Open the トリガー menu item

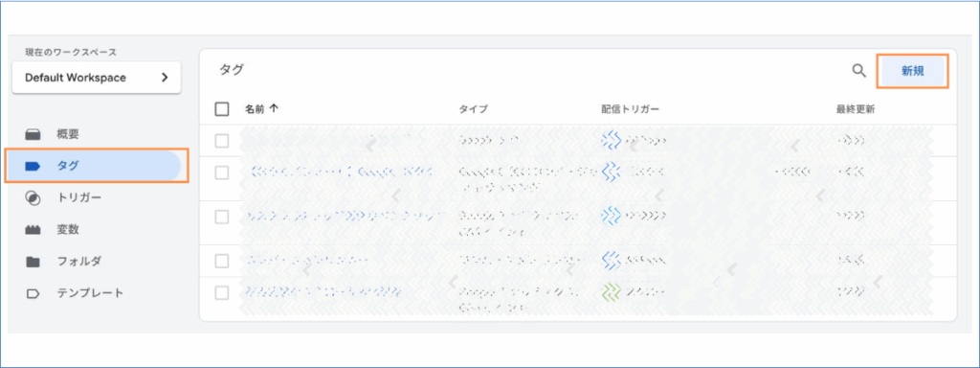(79, 197)
